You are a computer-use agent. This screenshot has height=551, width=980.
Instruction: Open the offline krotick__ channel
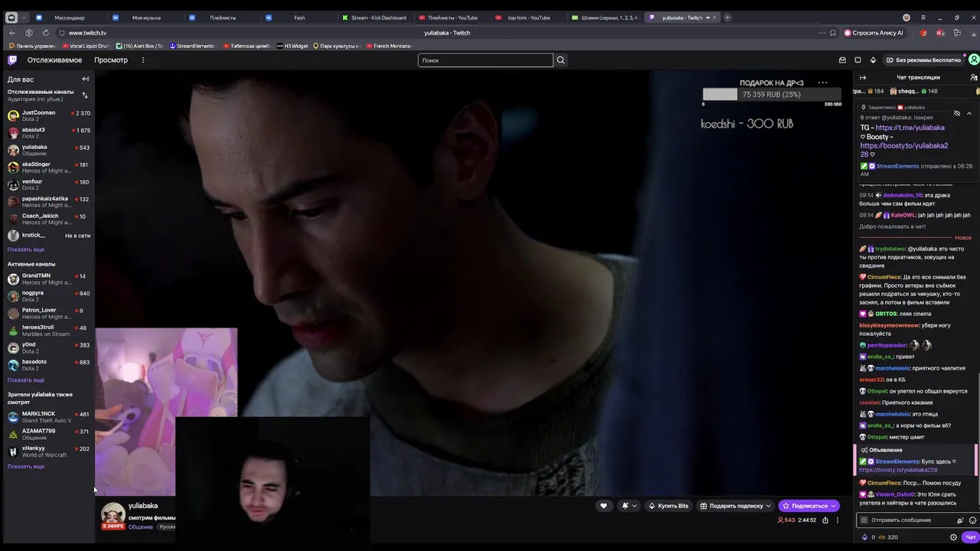pos(48,236)
